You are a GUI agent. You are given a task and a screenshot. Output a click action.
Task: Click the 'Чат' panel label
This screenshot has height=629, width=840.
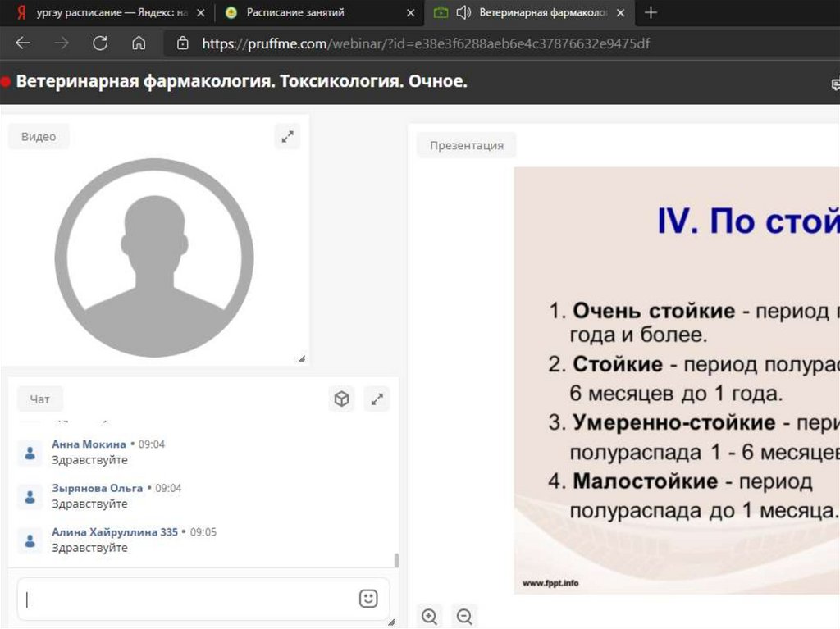[39, 399]
